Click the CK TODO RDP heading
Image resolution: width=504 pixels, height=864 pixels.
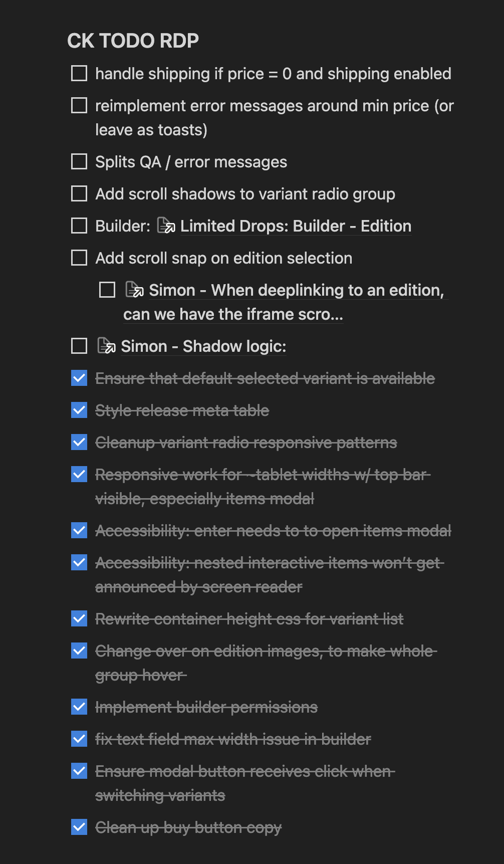pyautogui.click(x=133, y=41)
